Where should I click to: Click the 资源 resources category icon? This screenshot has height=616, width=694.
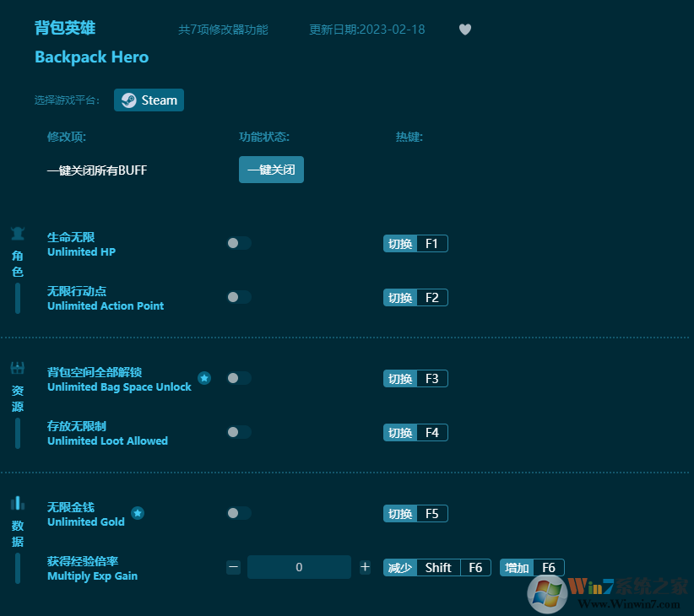coord(18,368)
